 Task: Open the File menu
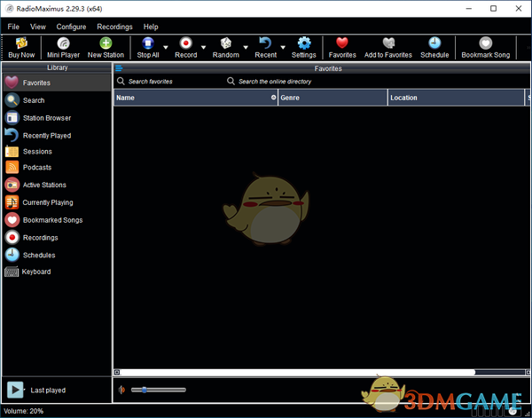pyautogui.click(x=13, y=27)
